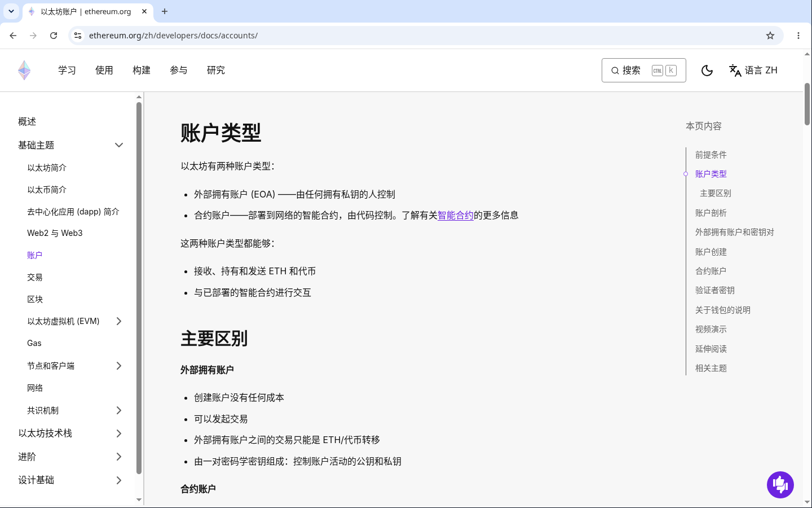This screenshot has height=508, width=812.
Task: Close the 以太坊账户 browser tab
Action: click(x=144, y=11)
